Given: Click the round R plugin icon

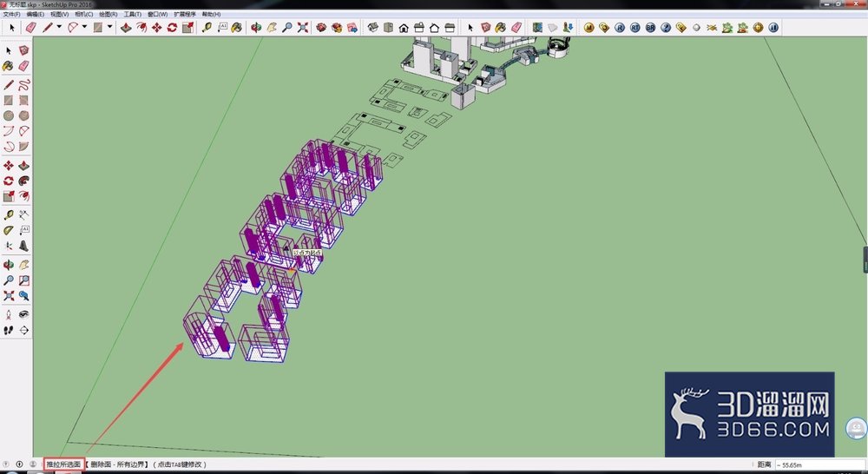Looking at the screenshot, I should [x=620, y=27].
